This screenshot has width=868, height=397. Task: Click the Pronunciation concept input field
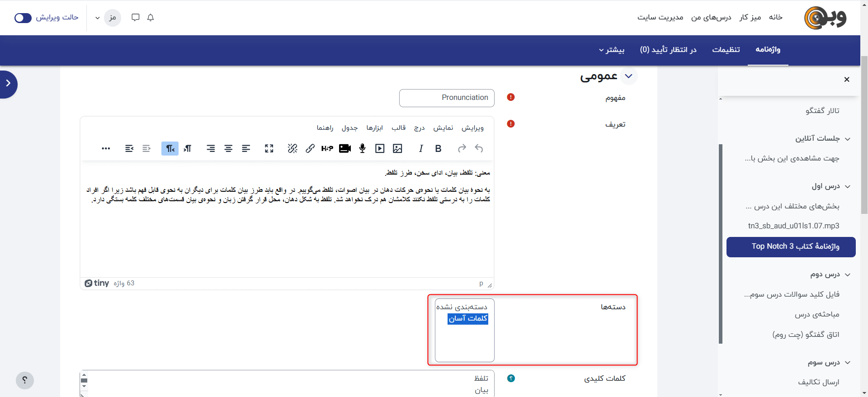pos(447,98)
